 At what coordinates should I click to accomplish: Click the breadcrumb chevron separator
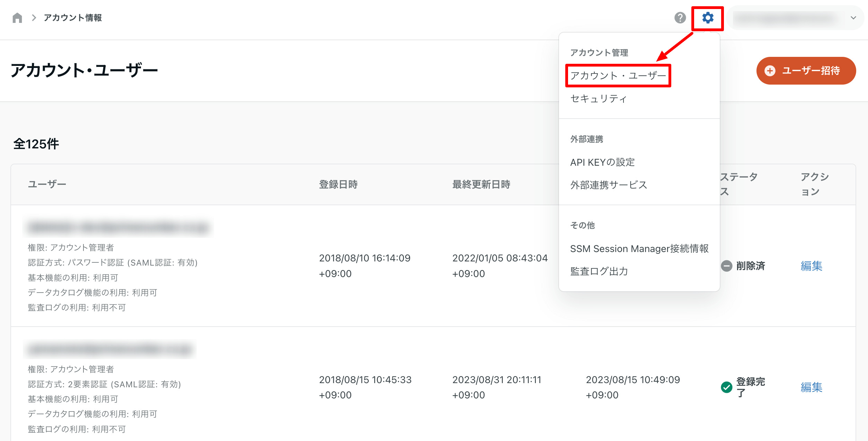tap(34, 18)
